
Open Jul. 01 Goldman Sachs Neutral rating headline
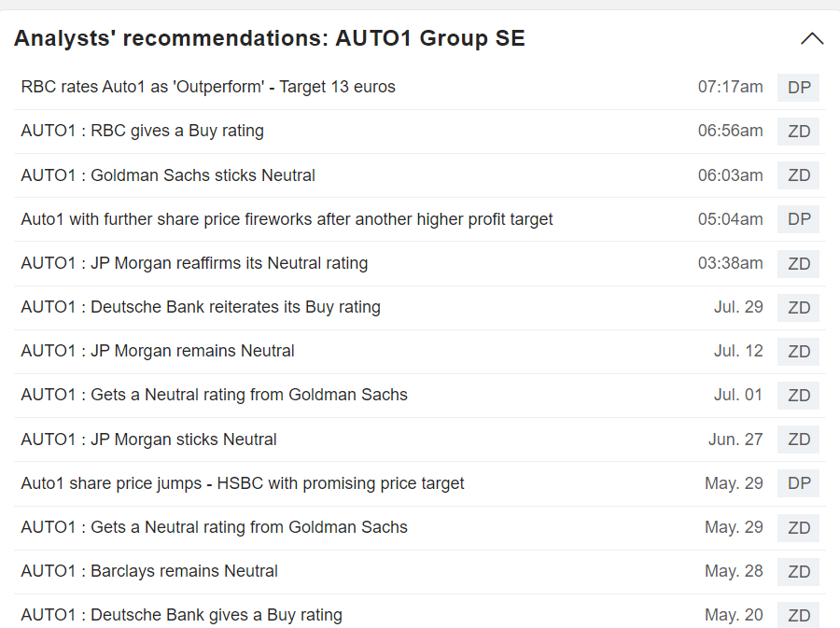click(214, 395)
